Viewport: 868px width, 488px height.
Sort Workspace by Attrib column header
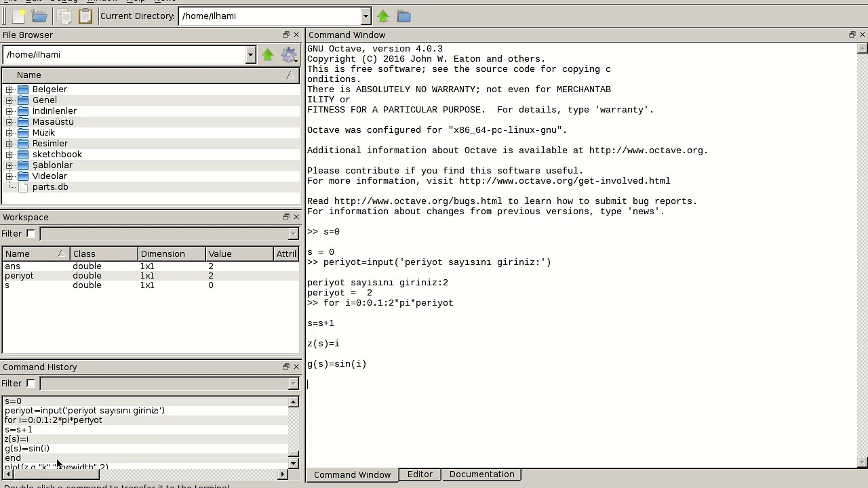pyautogui.click(x=285, y=253)
